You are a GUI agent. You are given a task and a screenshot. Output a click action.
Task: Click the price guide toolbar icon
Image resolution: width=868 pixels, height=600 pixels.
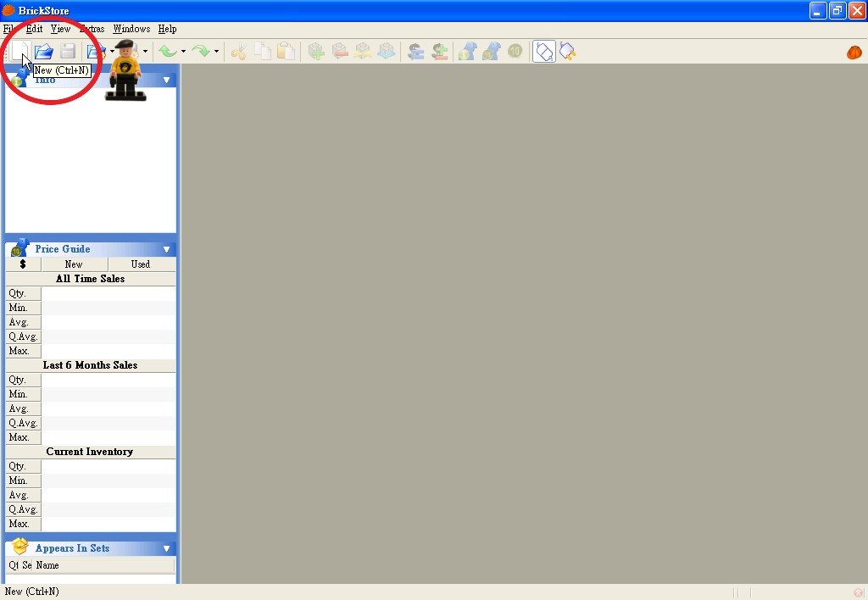[491, 52]
